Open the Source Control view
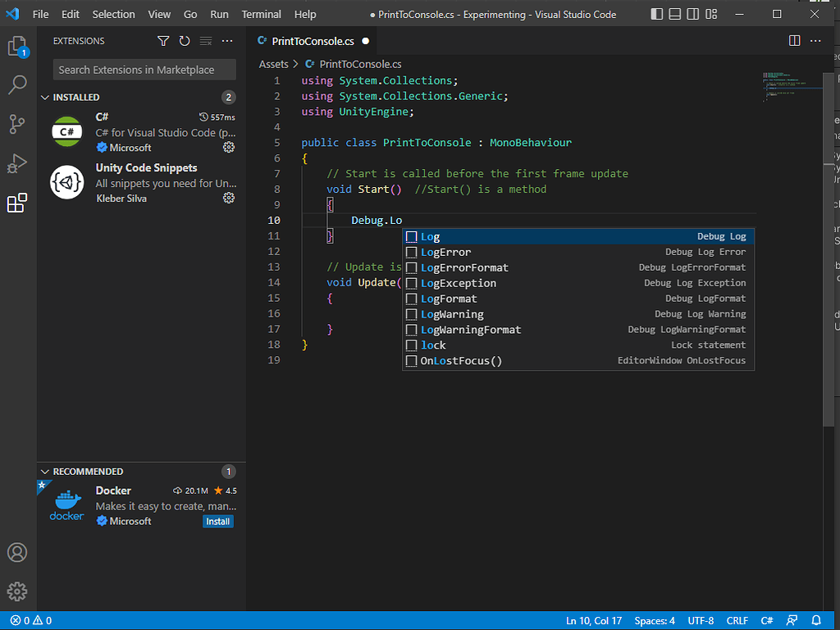This screenshot has height=630, width=840. pos(17,124)
